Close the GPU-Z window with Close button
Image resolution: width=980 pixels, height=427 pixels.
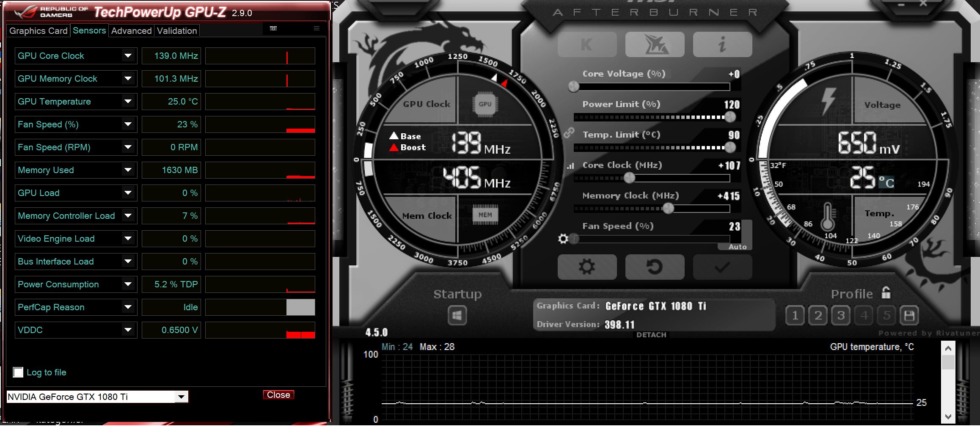(x=278, y=395)
